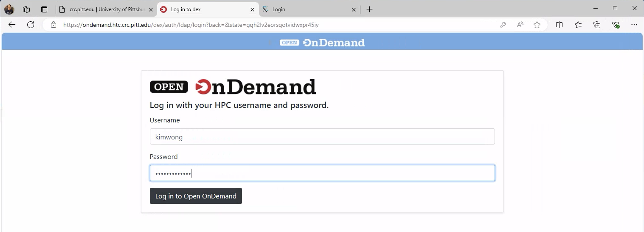Open the browser profile avatar

point(9,9)
